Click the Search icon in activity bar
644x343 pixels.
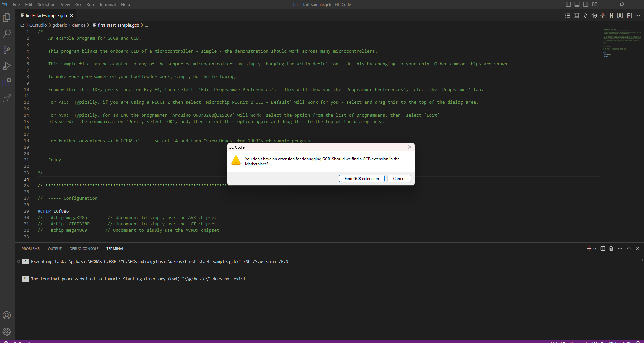click(x=7, y=34)
